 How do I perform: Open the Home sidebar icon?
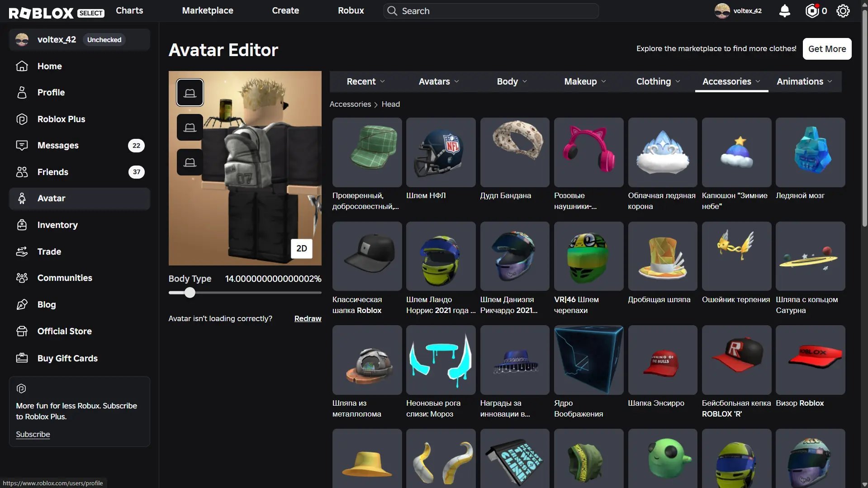(x=22, y=66)
